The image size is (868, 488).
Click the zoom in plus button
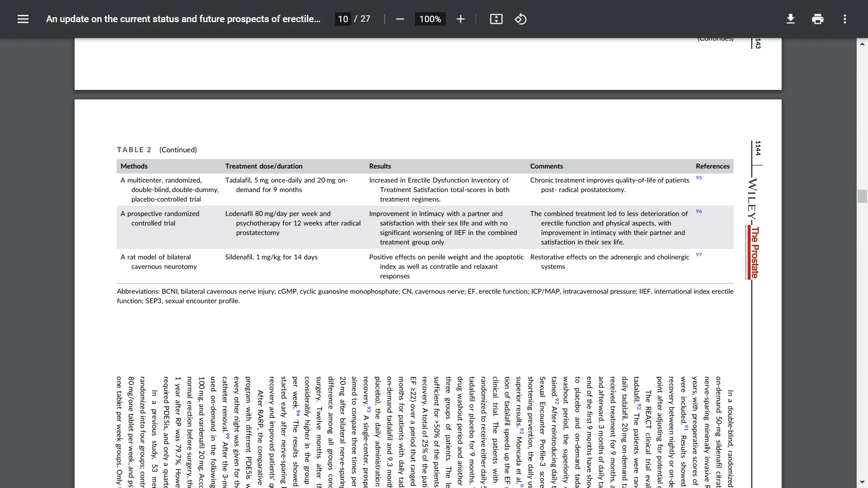click(x=460, y=19)
